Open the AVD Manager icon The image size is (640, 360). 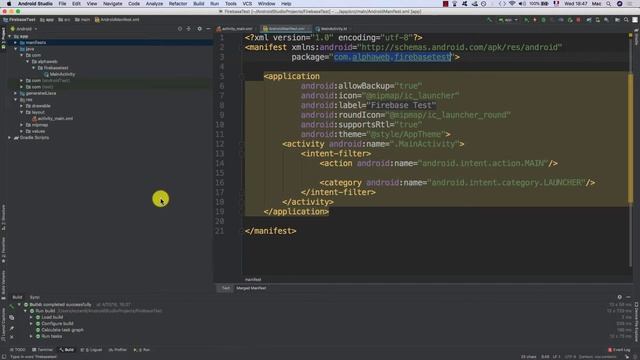click(x=598, y=20)
